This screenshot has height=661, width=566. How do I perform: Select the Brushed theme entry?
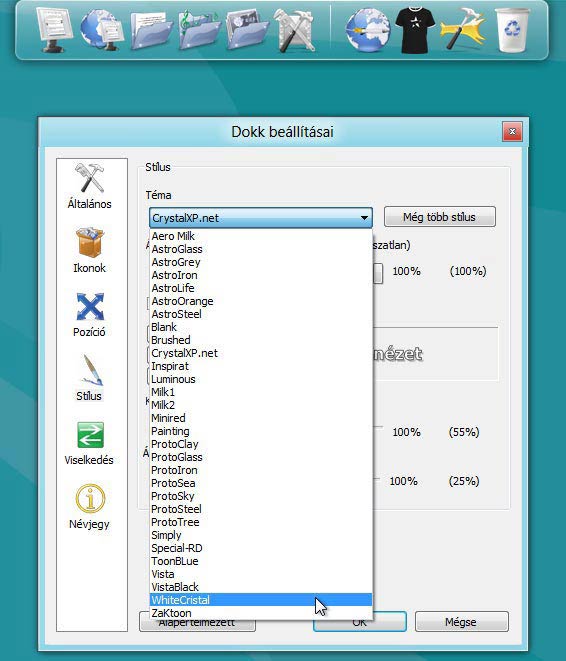click(x=261, y=340)
